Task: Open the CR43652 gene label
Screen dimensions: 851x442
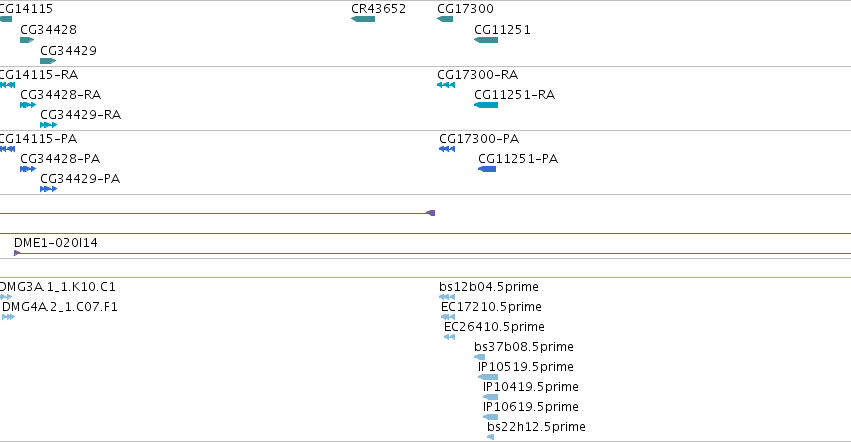Action: click(x=378, y=9)
